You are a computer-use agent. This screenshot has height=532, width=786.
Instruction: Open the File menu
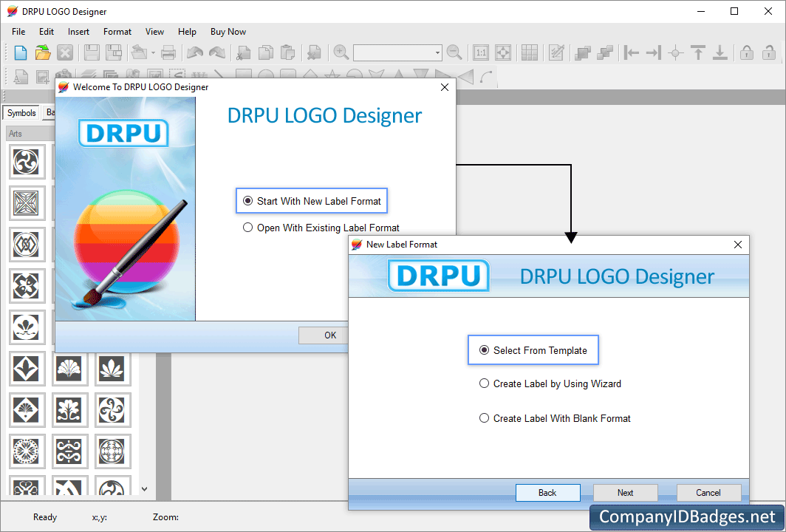[18, 32]
